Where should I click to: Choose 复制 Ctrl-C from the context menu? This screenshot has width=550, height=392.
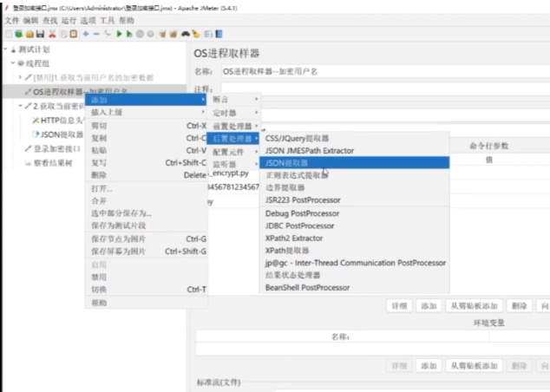tap(147, 138)
